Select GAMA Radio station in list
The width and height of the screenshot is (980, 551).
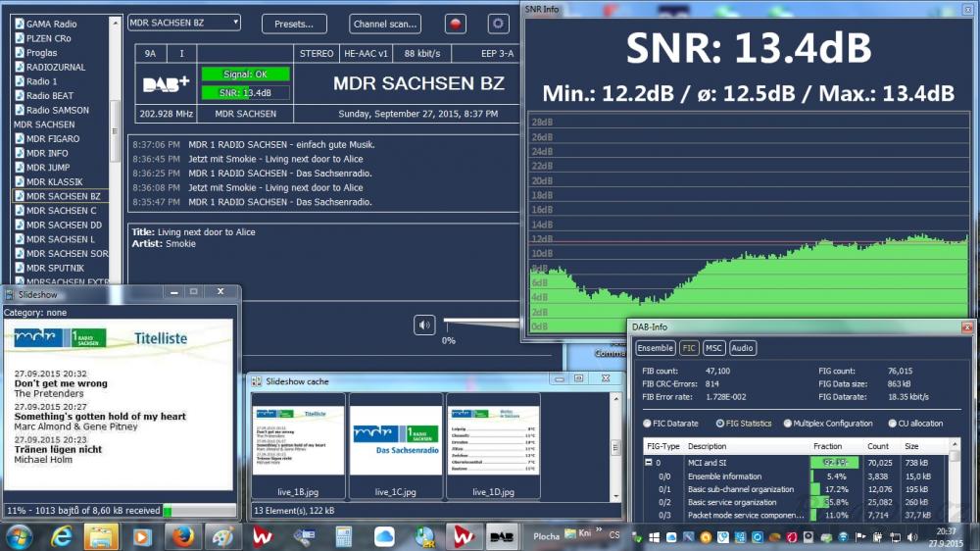[x=51, y=24]
